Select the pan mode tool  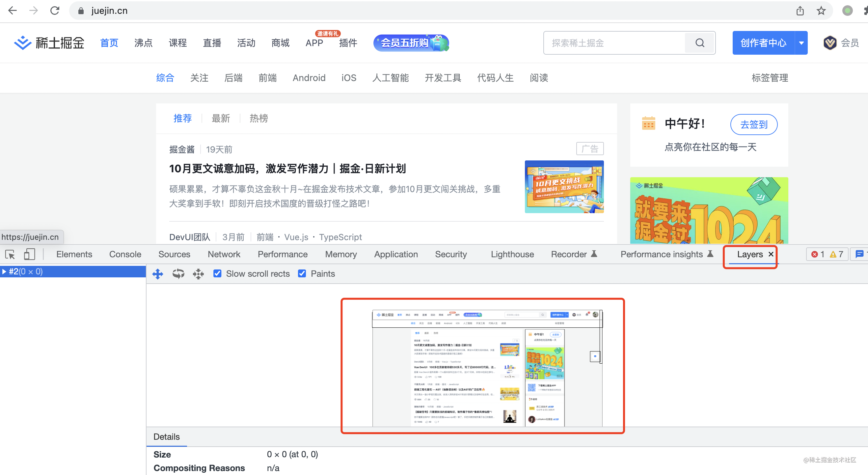pos(158,274)
